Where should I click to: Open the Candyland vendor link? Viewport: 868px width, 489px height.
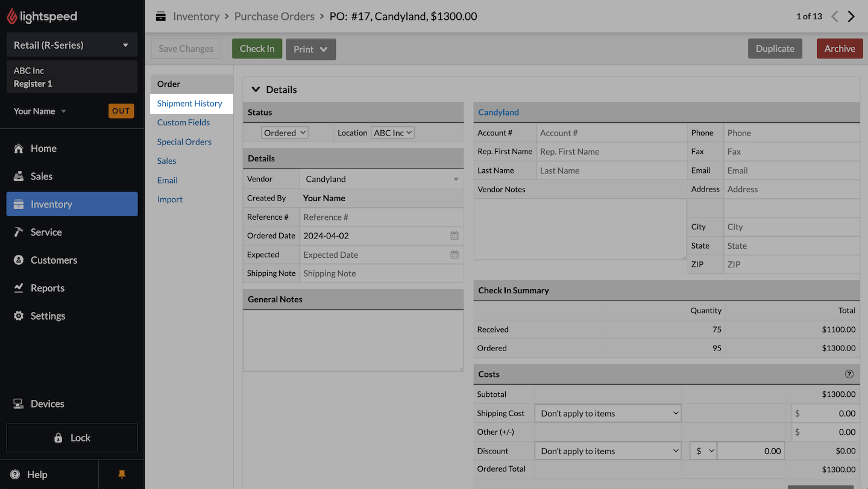click(x=498, y=112)
